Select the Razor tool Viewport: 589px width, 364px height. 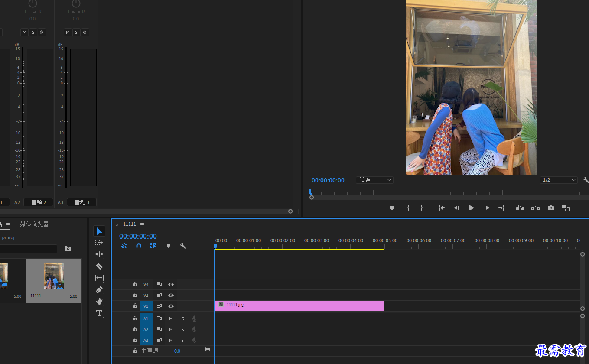coord(99,266)
